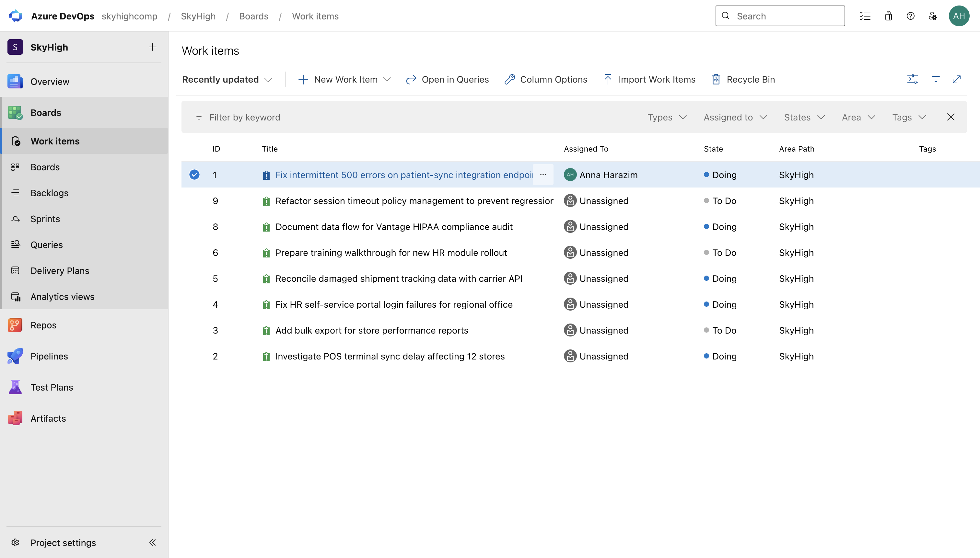Uncheck the selected checkbox for work item 1
Screen dimensions: 980x558
click(194, 175)
